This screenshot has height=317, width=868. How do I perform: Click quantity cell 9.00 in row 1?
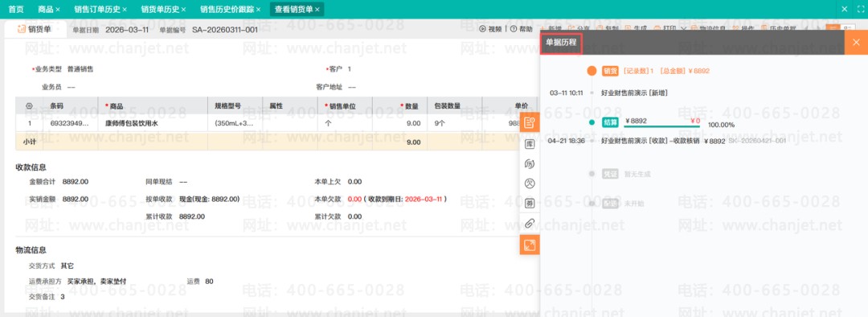click(413, 124)
